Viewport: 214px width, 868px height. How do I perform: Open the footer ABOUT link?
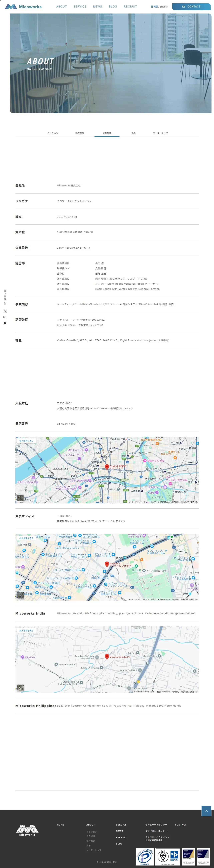coord(91,825)
